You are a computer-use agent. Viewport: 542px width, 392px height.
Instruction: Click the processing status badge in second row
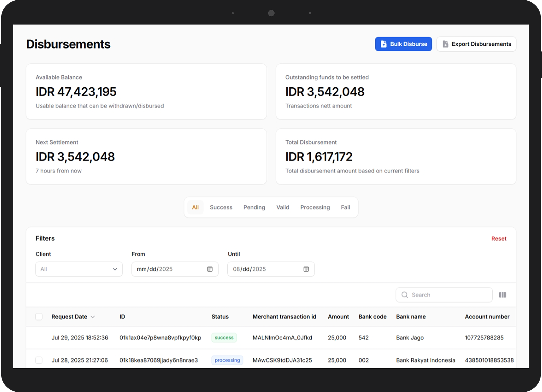(227, 360)
